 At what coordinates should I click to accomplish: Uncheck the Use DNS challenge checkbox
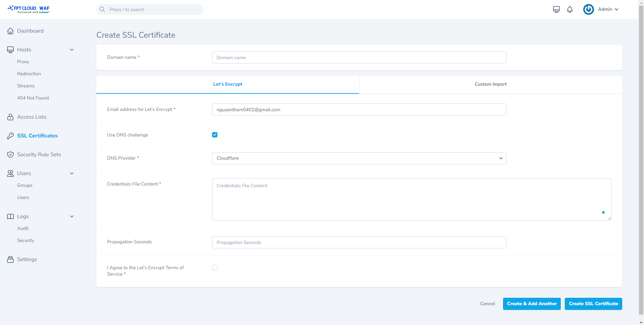tap(215, 135)
